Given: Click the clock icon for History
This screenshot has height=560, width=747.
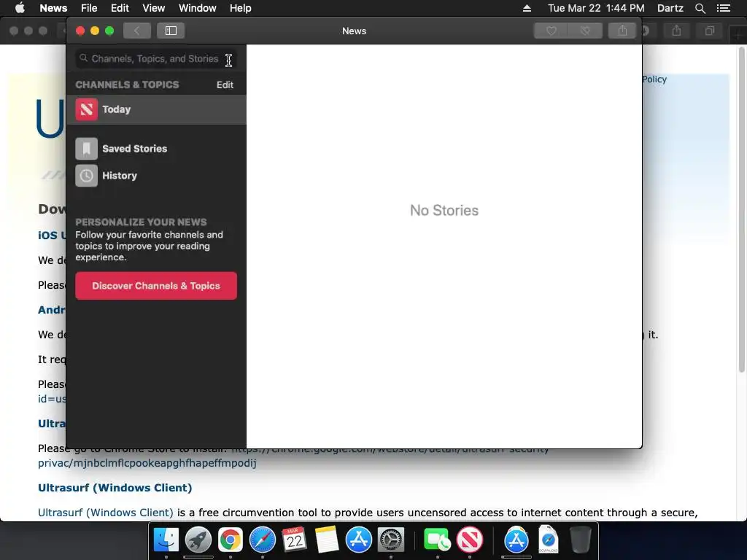Looking at the screenshot, I should click(x=86, y=176).
